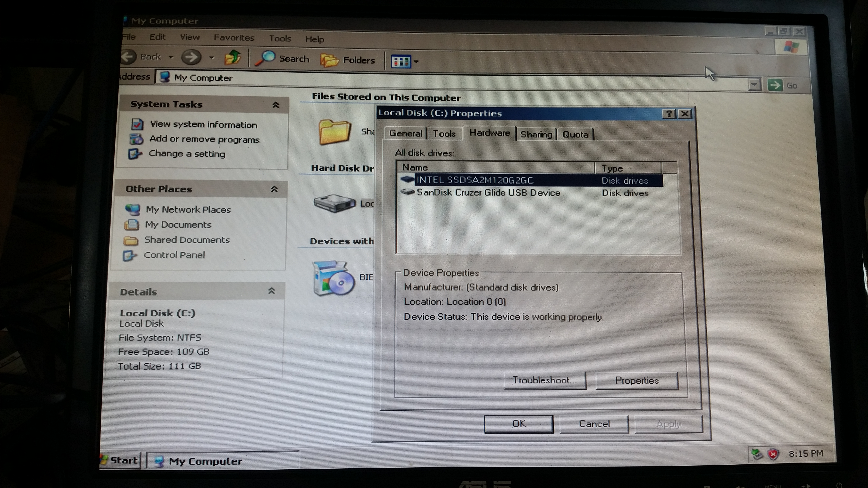The width and height of the screenshot is (868, 488).
Task: Click the Cancel button
Action: pos(594,424)
